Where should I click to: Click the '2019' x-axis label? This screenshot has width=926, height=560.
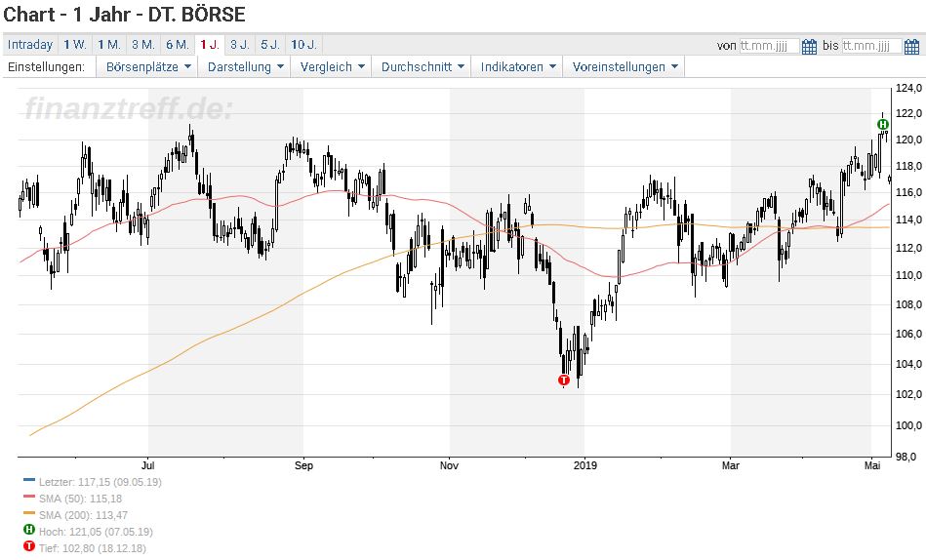(585, 465)
